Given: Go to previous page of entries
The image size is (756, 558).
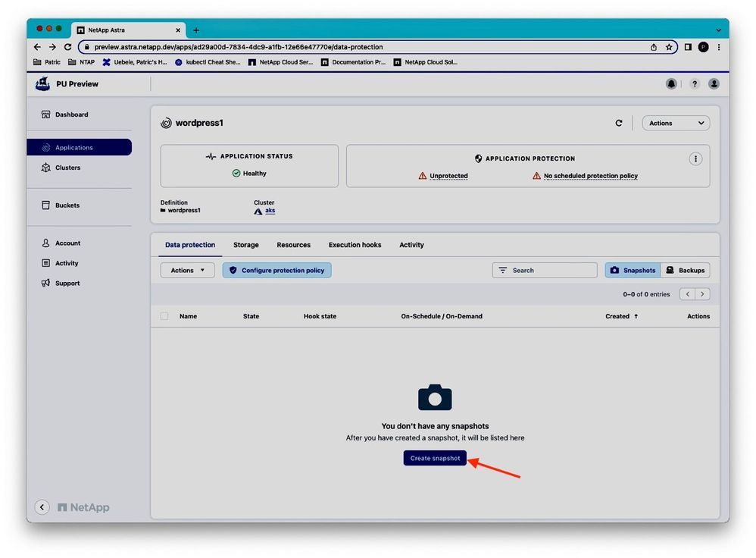Looking at the screenshot, I should 688,294.
